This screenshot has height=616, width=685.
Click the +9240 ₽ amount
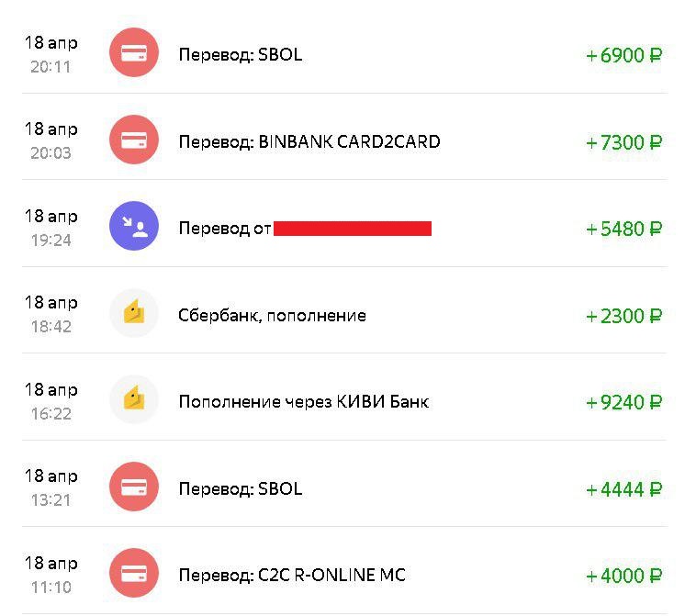(624, 402)
